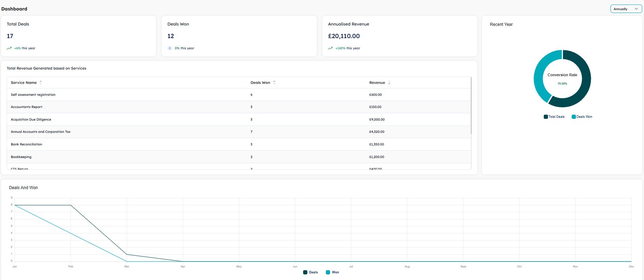Screen dimensions: 644x280
Task: Select the Acquisition Due Diligence row
Action: pos(239,120)
